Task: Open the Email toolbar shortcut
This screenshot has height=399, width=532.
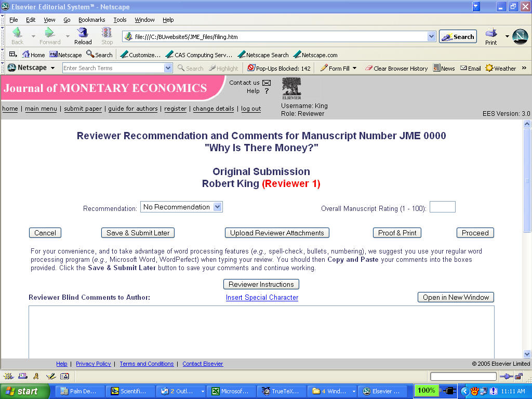Action: (x=470, y=68)
